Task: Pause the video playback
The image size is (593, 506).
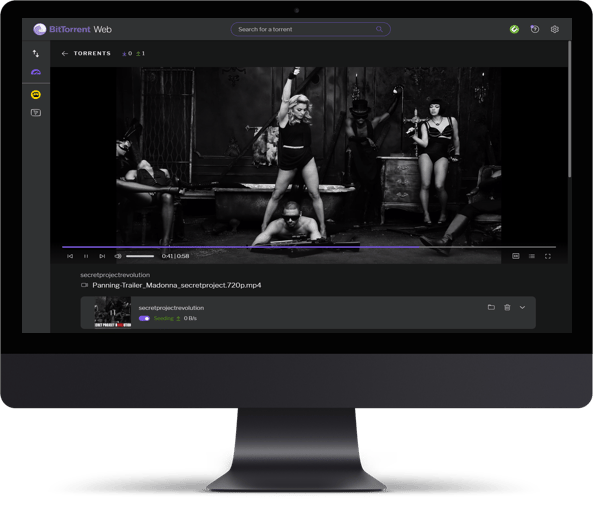Action: [86, 256]
